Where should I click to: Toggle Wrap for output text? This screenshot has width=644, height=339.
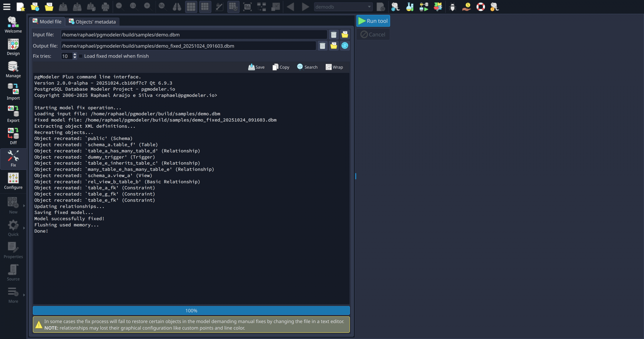point(334,67)
